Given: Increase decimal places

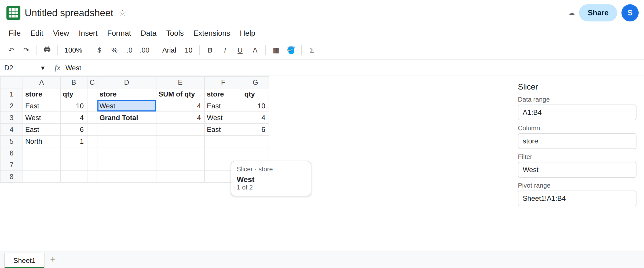Looking at the screenshot, I should pyautogui.click(x=144, y=50).
